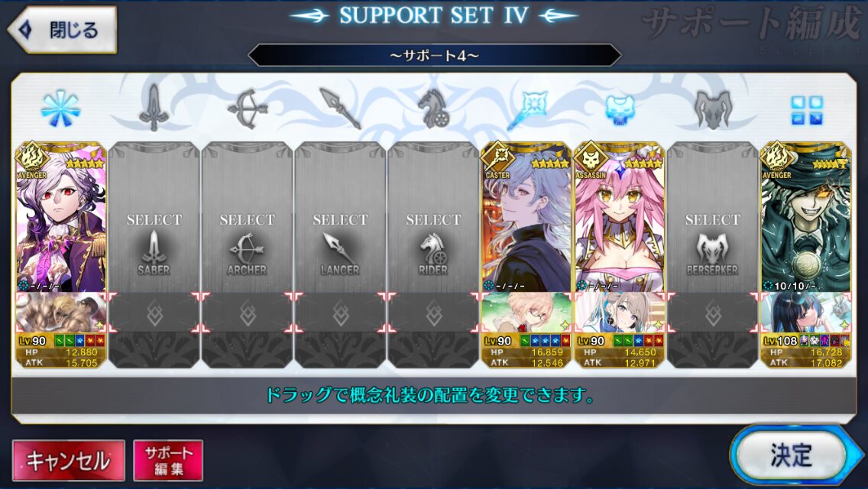Choose the level 90 Caster servant card
The image size is (868, 489).
(526, 217)
